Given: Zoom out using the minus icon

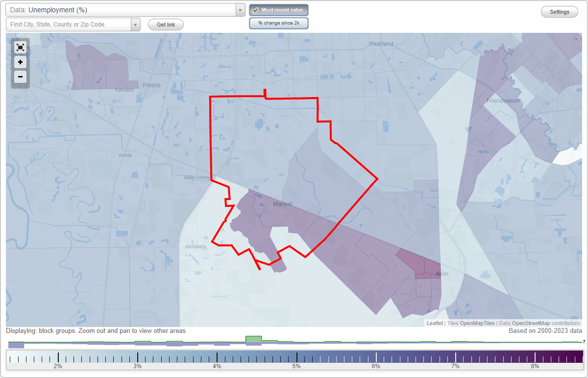Looking at the screenshot, I should pyautogui.click(x=20, y=77).
